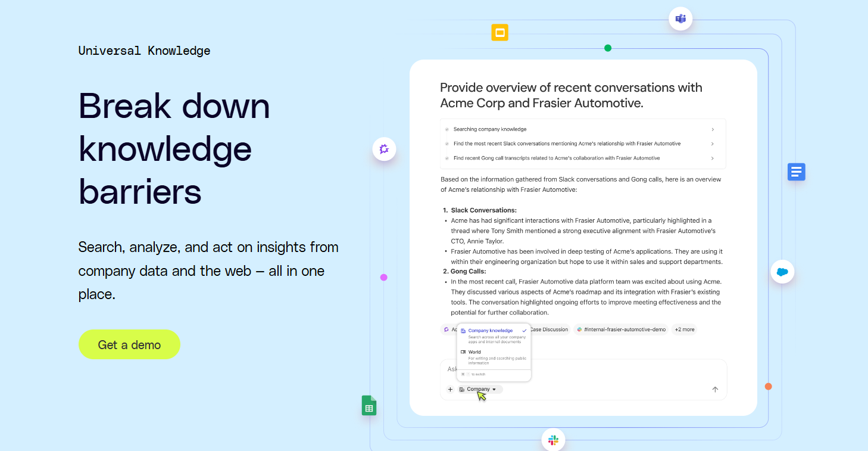868x451 pixels.
Task: Click the Universal Knowledge label
Action: [145, 51]
